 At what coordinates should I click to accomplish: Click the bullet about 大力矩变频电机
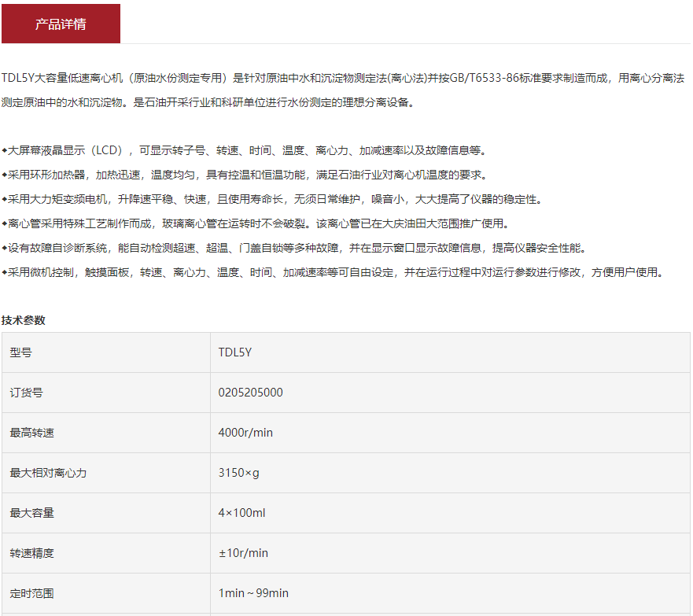click(x=272, y=199)
